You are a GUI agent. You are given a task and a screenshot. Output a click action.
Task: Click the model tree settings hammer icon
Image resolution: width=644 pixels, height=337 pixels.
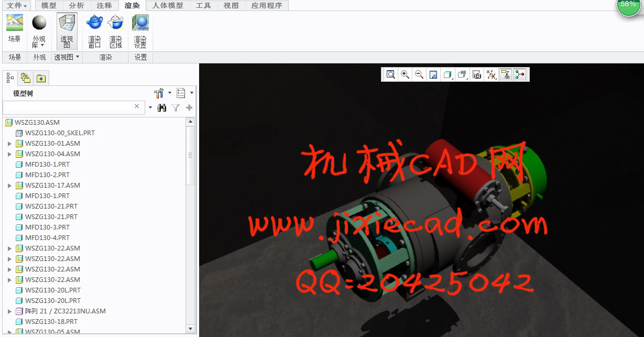pyautogui.click(x=159, y=93)
